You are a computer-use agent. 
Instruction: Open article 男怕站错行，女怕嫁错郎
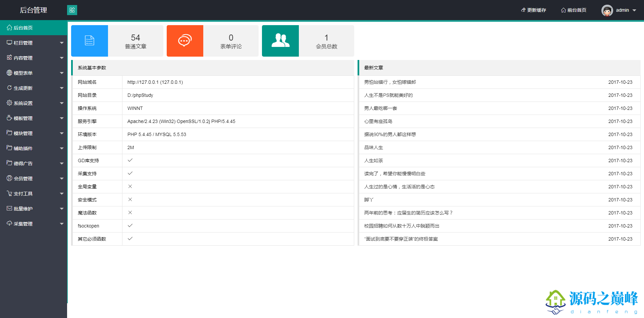pyautogui.click(x=390, y=82)
